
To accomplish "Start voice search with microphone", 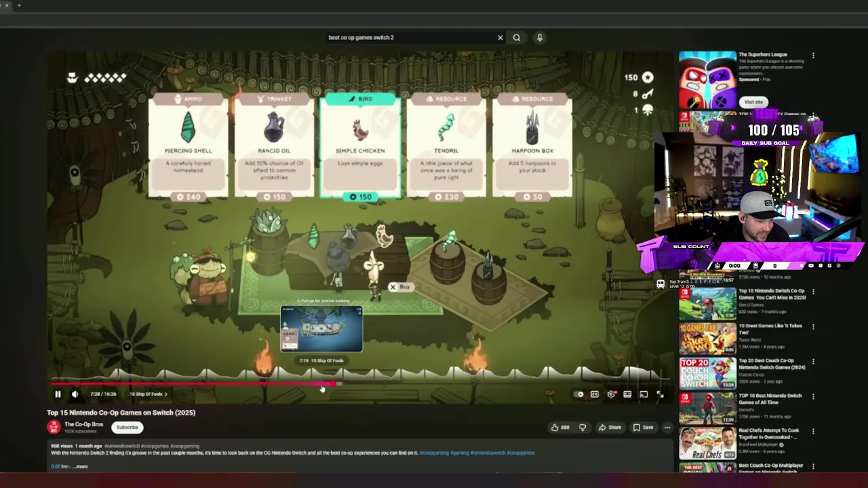I will (x=540, y=37).
